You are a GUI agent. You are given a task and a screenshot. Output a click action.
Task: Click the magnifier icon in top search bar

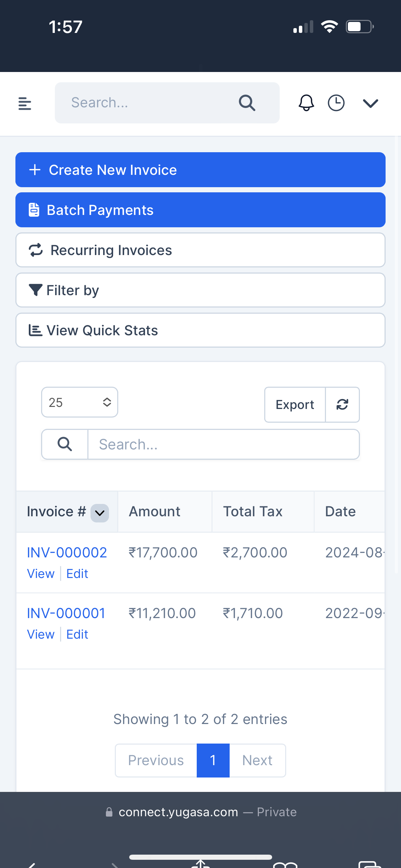pos(247,103)
